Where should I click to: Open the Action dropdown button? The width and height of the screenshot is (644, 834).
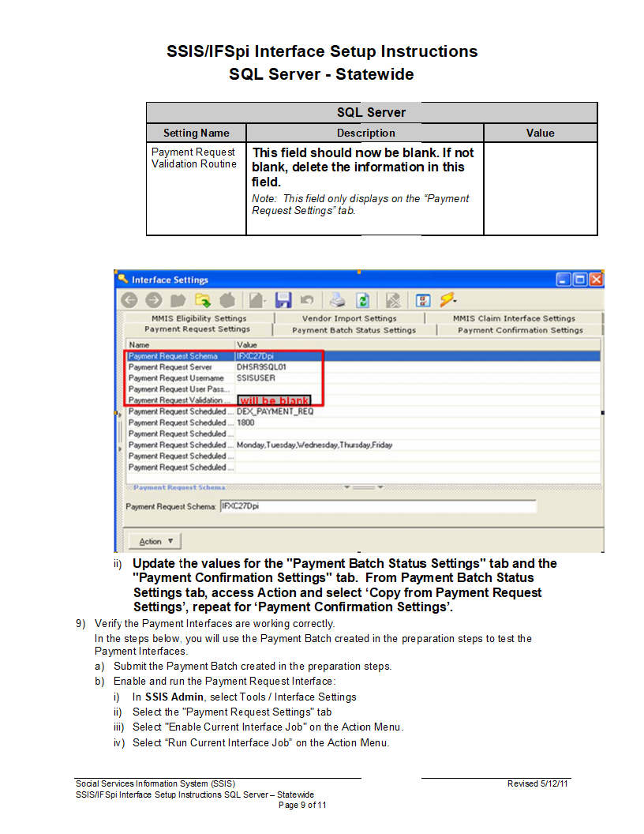(155, 541)
